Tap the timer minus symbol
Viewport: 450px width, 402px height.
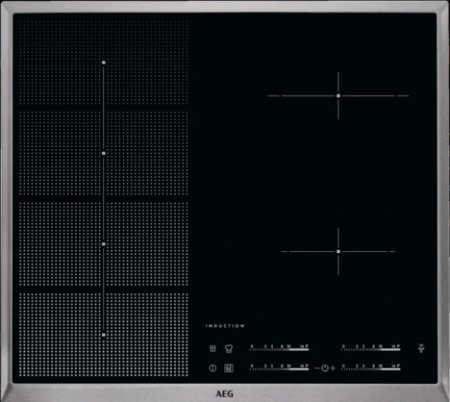point(317,368)
